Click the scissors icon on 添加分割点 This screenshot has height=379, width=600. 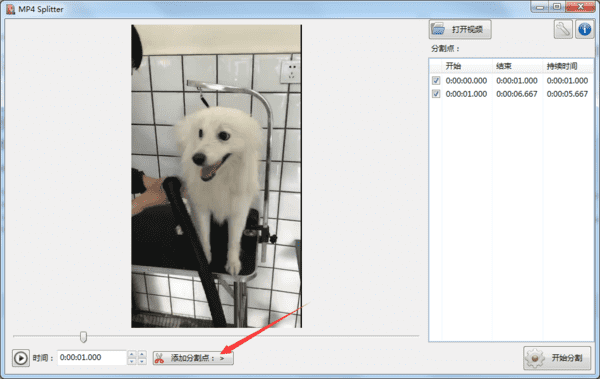tap(159, 358)
